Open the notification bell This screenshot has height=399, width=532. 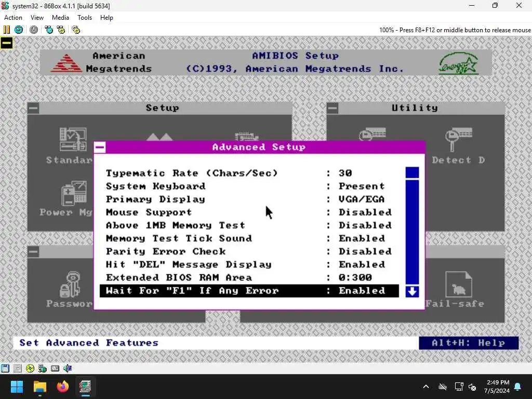coord(518,387)
